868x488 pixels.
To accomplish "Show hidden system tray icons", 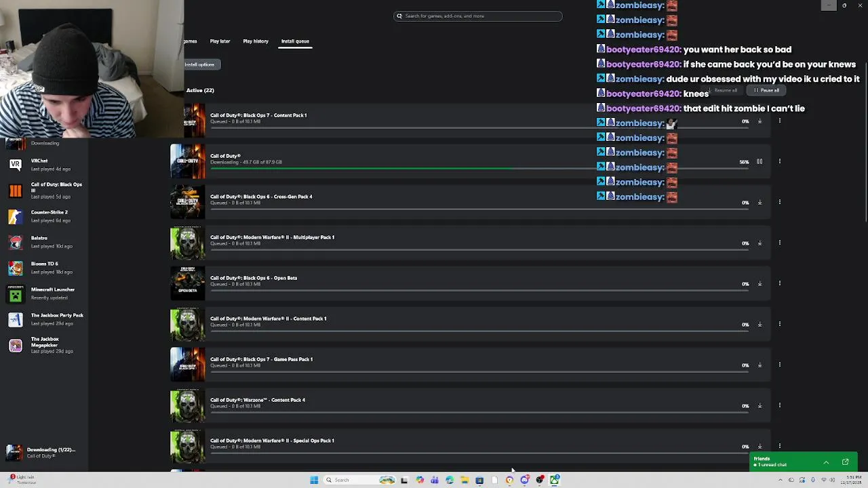I will (x=780, y=480).
